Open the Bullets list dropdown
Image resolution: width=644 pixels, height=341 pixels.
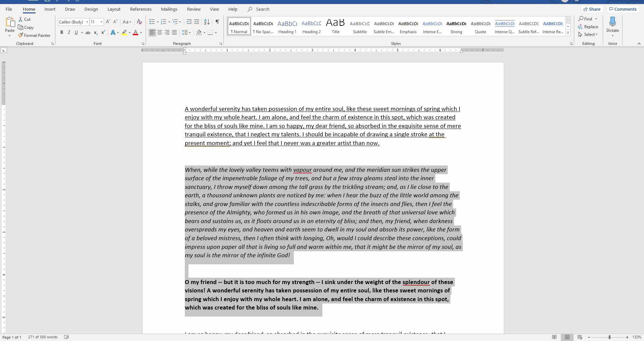pyautogui.click(x=158, y=22)
